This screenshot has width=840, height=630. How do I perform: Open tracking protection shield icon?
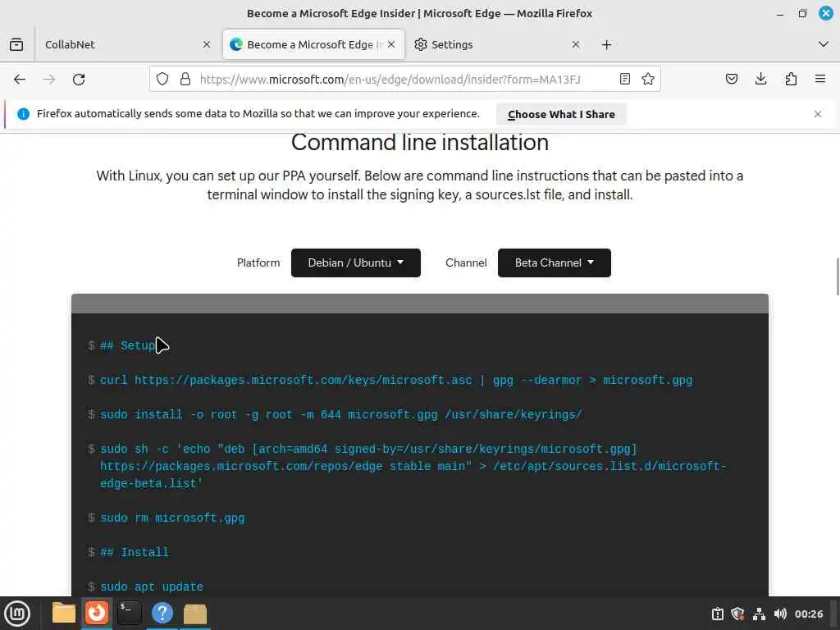tap(162, 80)
